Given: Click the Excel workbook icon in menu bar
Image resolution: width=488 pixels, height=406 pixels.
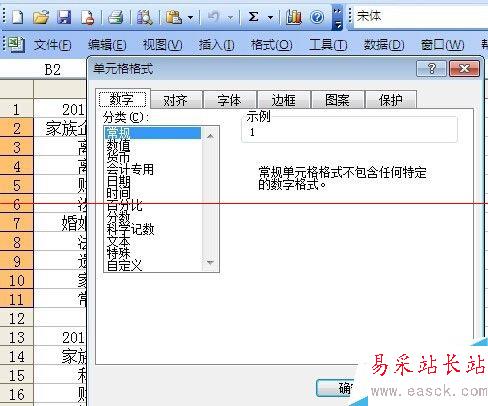Looking at the screenshot, I should [16, 44].
